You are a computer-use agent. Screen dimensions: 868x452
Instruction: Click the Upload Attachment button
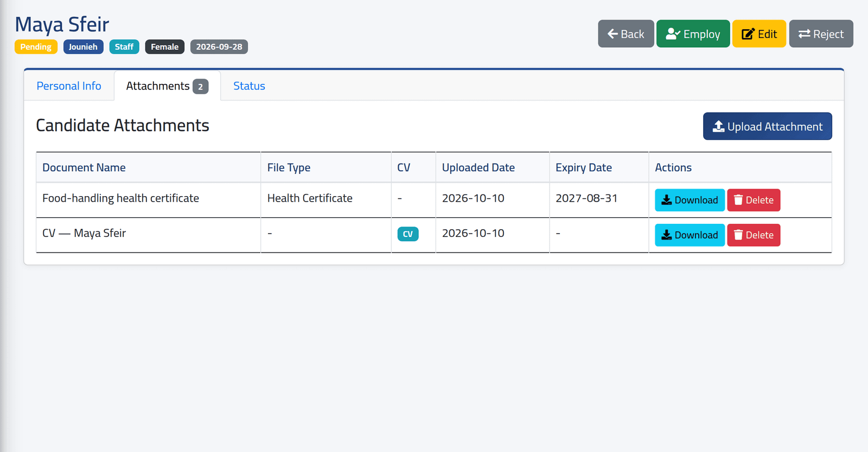[x=768, y=126]
